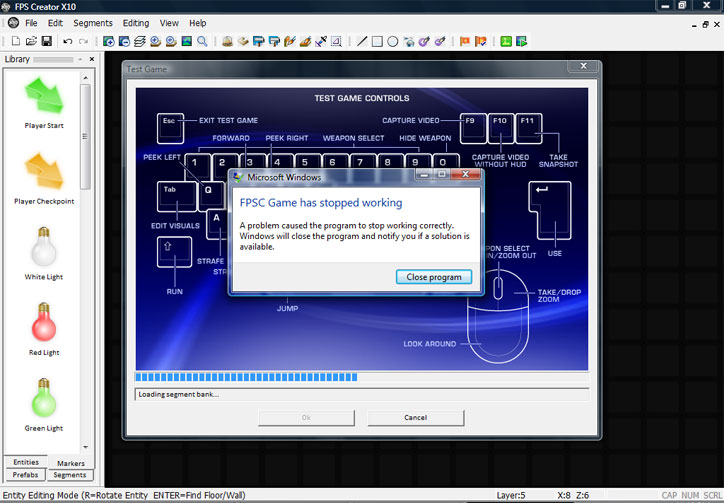Switch to the Entities tab
The width and height of the screenshot is (724, 503).
pos(26,462)
